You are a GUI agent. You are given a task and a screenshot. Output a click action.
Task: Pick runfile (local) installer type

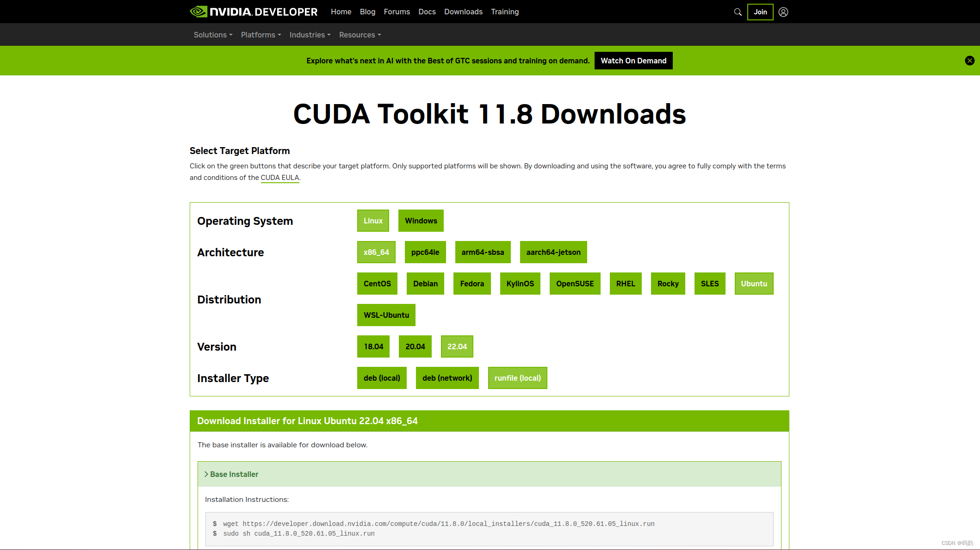[x=518, y=378]
